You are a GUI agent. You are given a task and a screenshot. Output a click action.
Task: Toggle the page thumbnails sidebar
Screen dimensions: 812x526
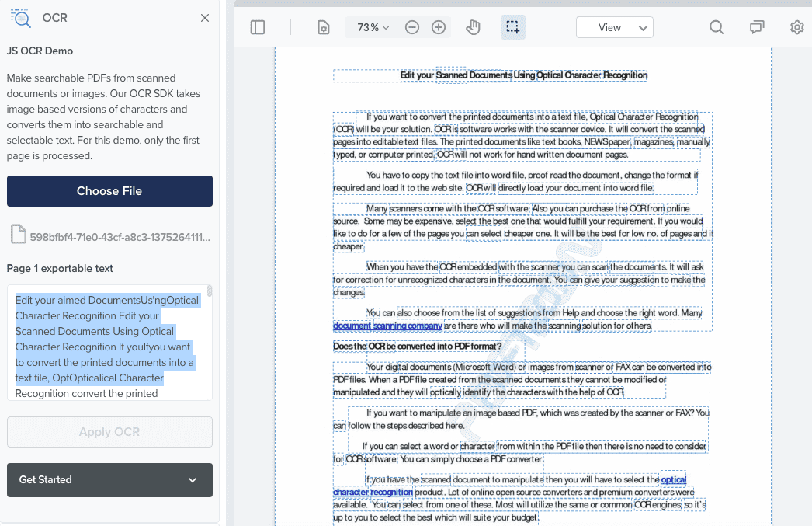[257, 26]
